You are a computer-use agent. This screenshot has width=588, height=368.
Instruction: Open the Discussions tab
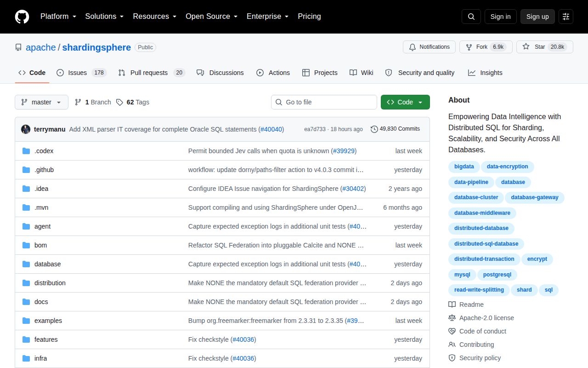pos(220,73)
